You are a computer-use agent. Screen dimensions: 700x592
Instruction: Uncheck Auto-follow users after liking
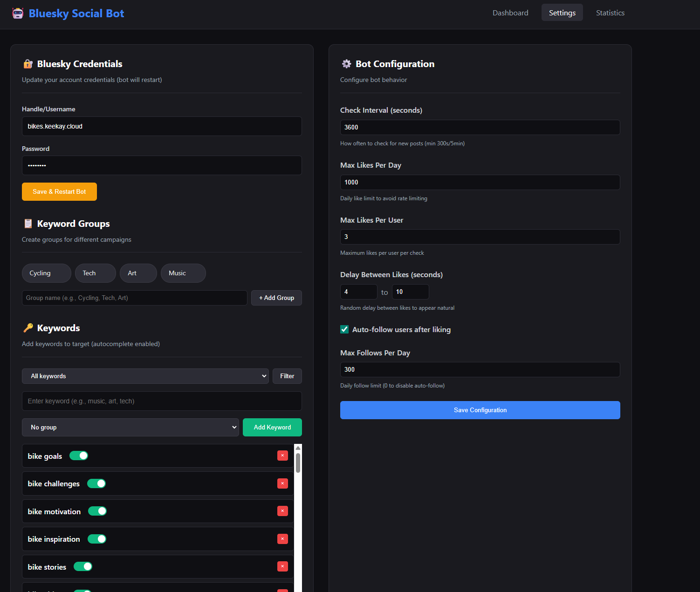[344, 329]
